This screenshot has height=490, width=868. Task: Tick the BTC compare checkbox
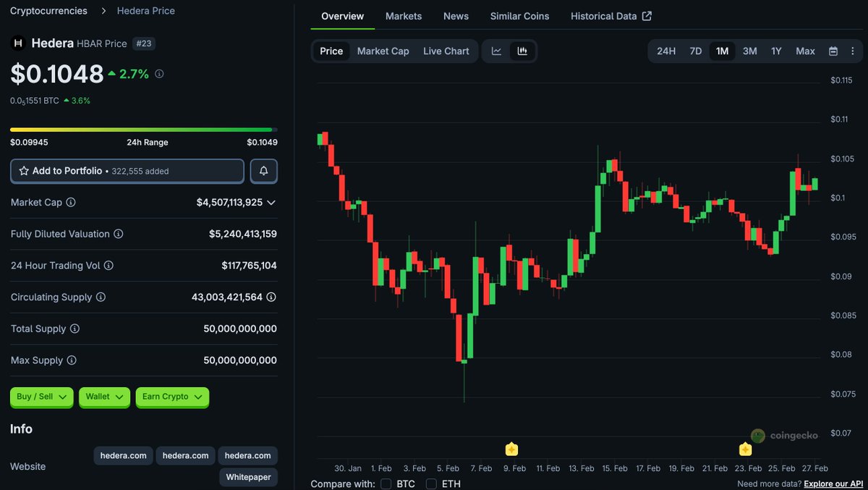(x=386, y=483)
